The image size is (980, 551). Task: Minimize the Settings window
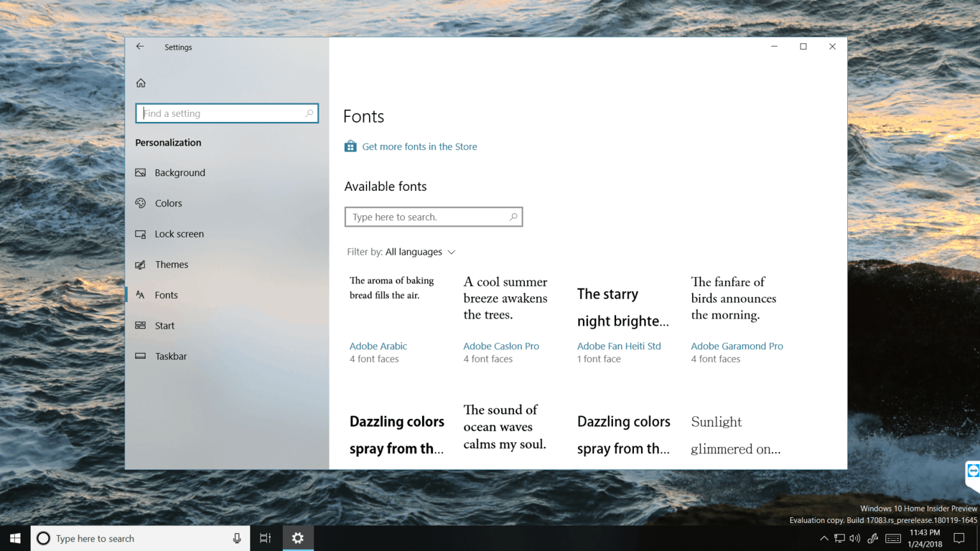coord(774,47)
